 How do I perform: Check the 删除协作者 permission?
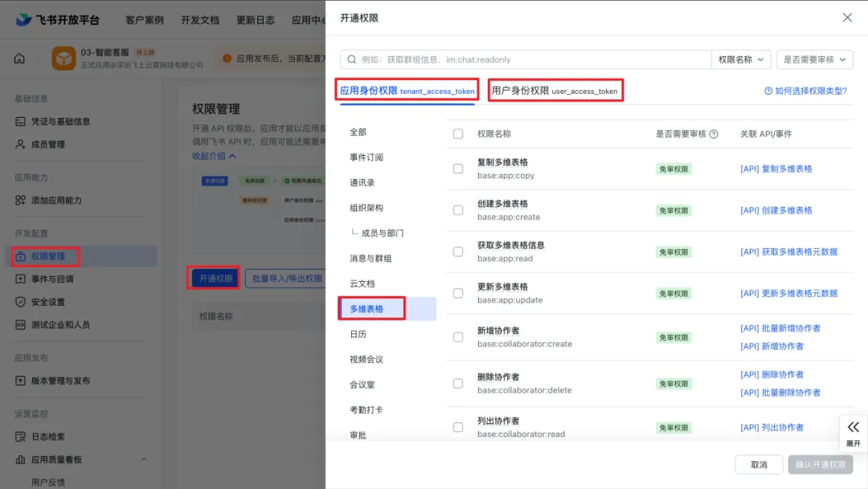458,383
